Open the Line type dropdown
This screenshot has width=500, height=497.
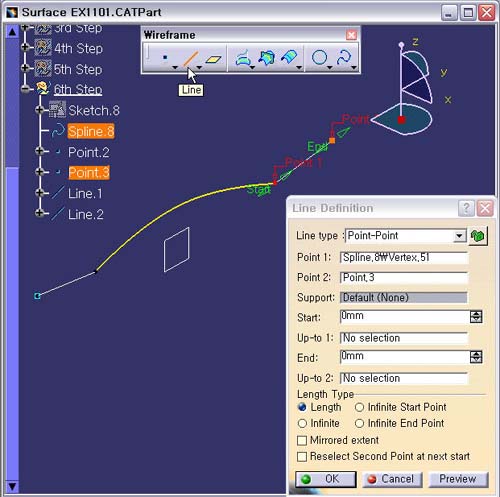pyautogui.click(x=459, y=236)
